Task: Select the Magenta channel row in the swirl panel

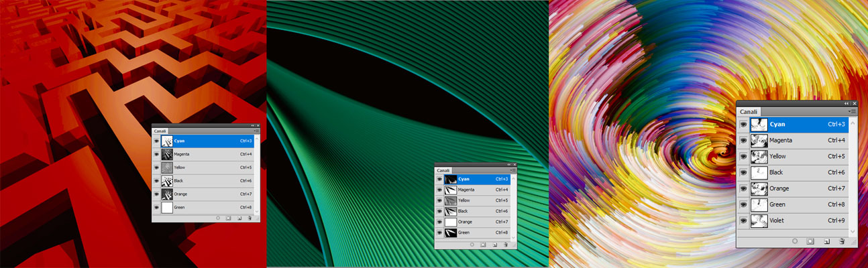Action: 794,140
